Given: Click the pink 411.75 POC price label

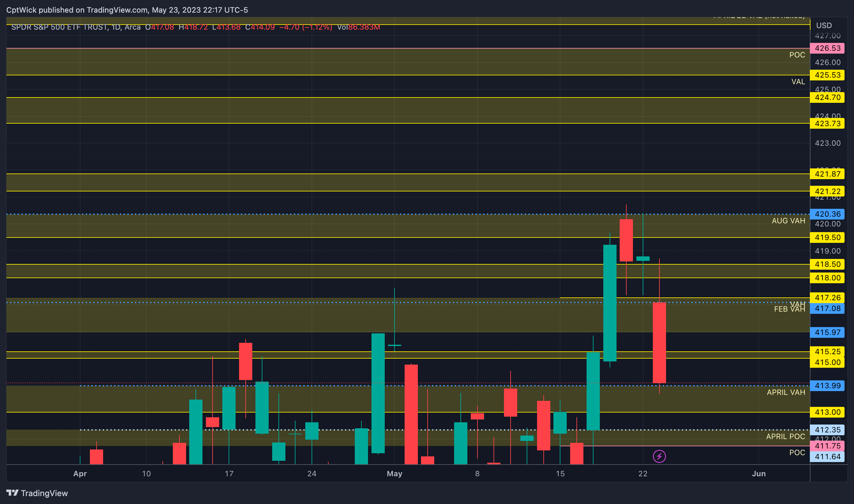Looking at the screenshot, I should pyautogui.click(x=827, y=446).
